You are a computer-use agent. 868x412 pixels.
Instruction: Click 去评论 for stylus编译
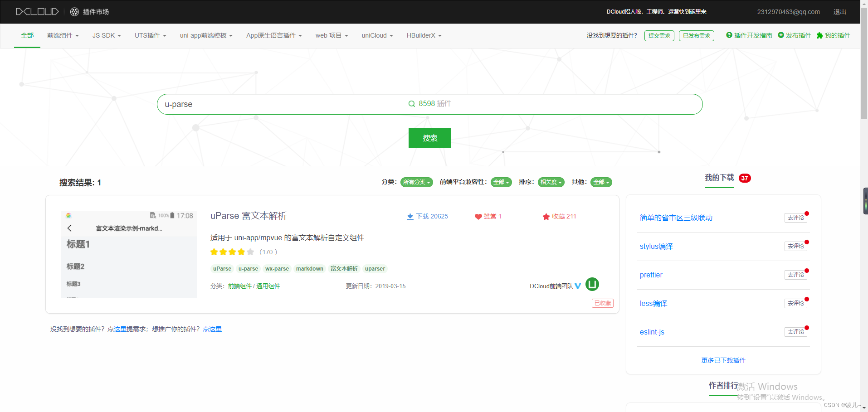coord(796,246)
